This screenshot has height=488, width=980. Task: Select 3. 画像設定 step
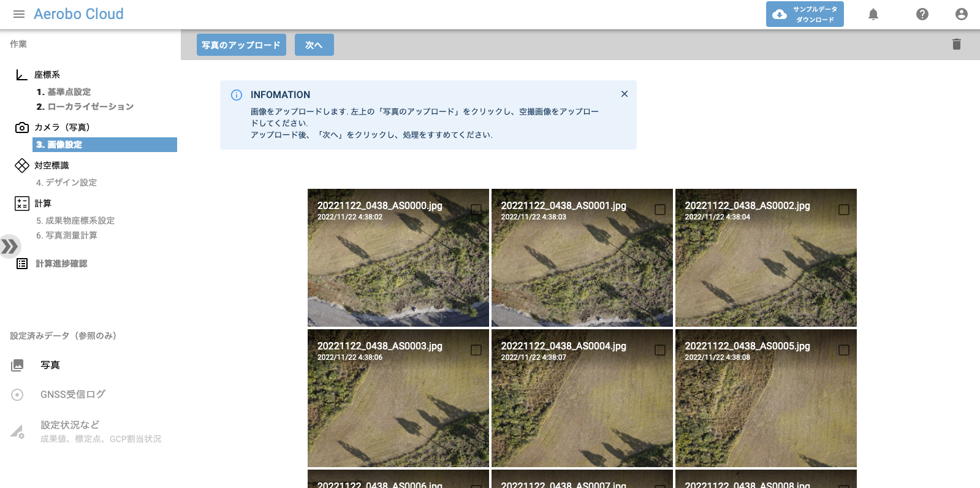click(x=105, y=145)
